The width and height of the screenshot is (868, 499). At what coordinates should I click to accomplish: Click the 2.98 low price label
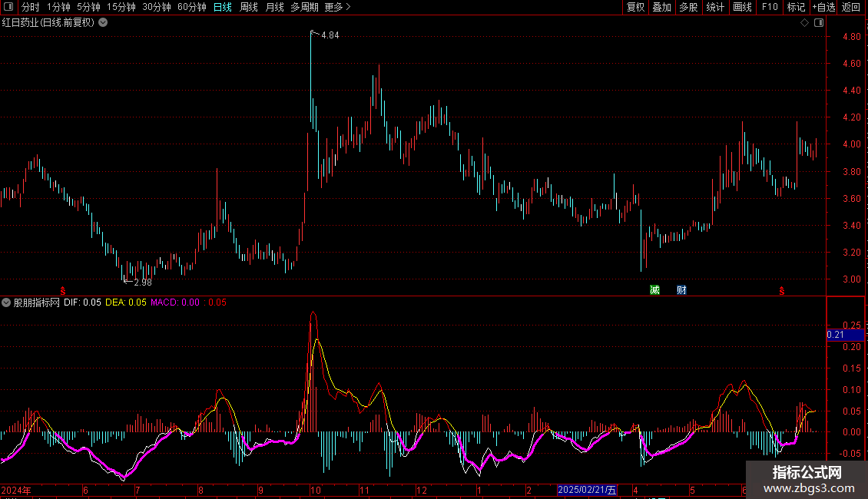[143, 283]
